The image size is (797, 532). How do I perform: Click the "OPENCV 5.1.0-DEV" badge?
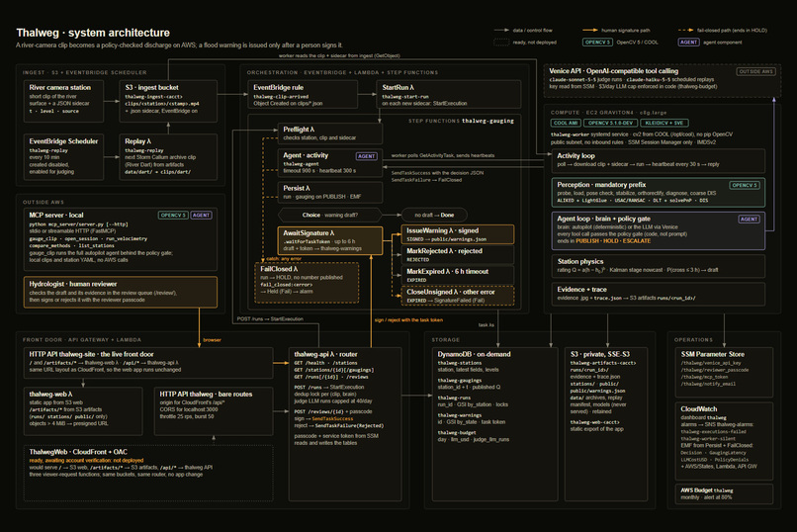click(610, 123)
